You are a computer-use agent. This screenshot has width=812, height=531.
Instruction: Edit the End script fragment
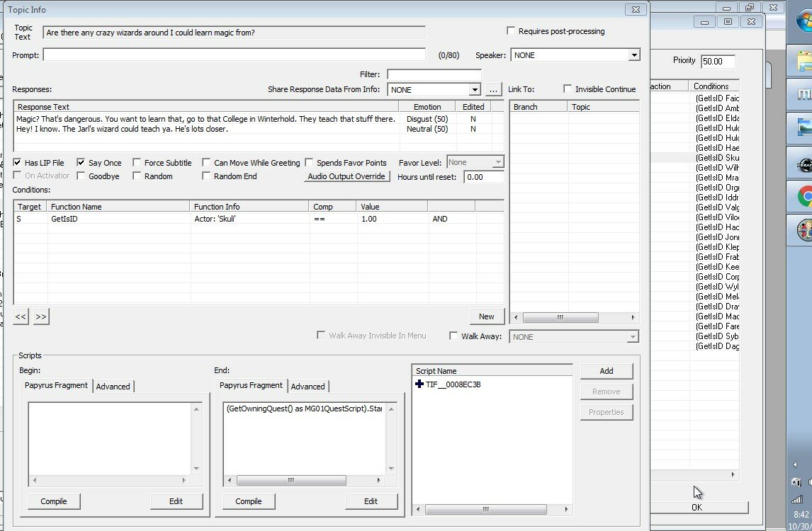pos(371,501)
